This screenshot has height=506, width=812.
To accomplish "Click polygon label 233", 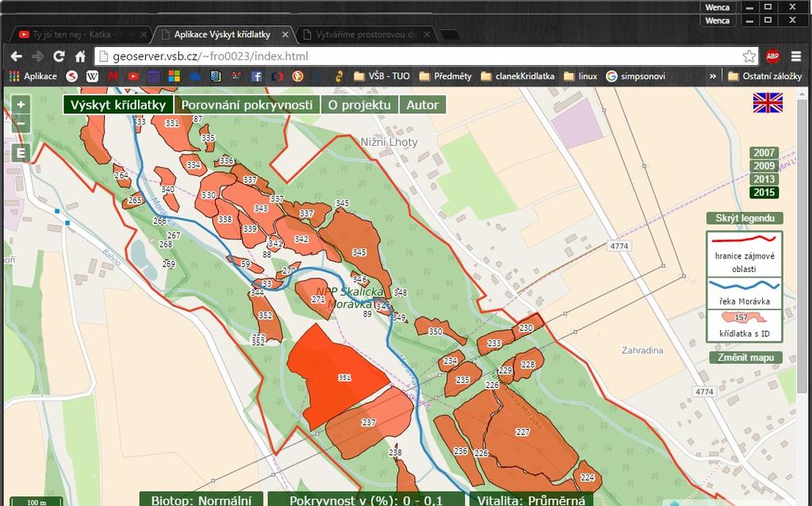I will coord(494,343).
